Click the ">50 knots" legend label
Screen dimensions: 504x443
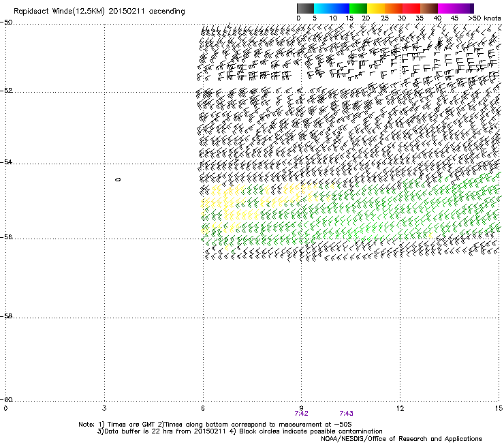[x=484, y=18]
